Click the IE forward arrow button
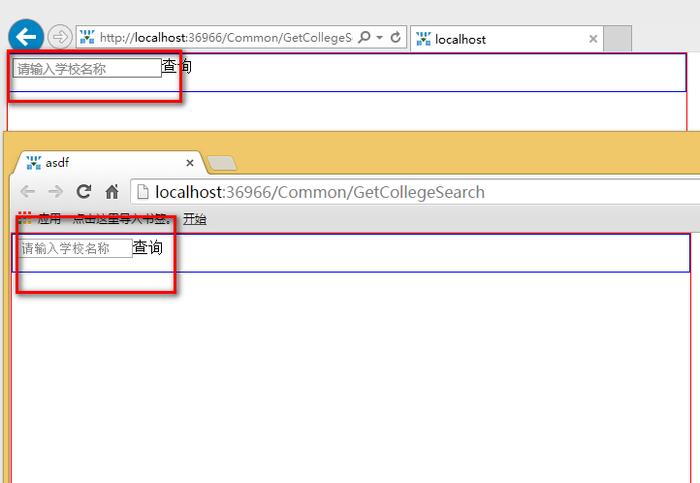 coord(60,37)
